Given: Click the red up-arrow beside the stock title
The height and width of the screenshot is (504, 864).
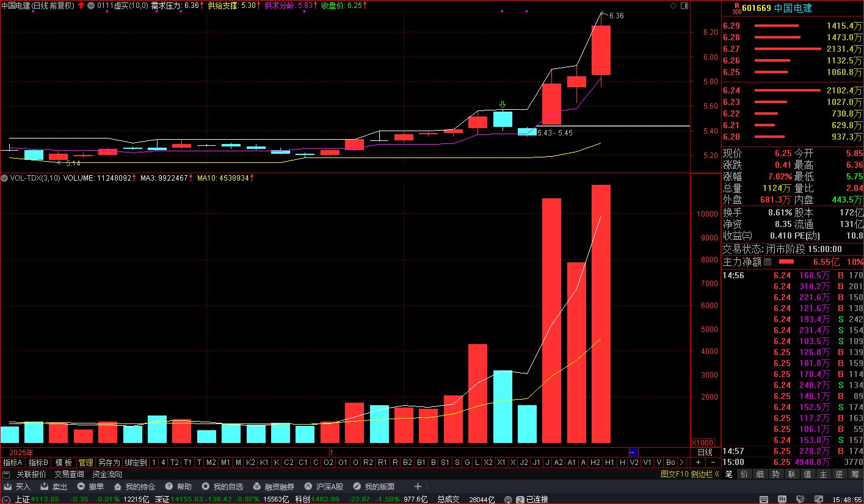Looking at the screenshot, I should coord(81,5).
